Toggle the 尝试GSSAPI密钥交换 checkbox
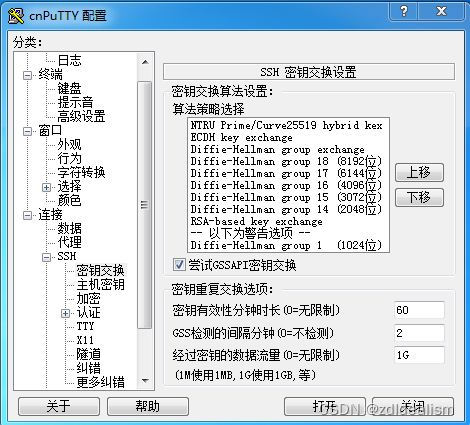 pos(179,265)
